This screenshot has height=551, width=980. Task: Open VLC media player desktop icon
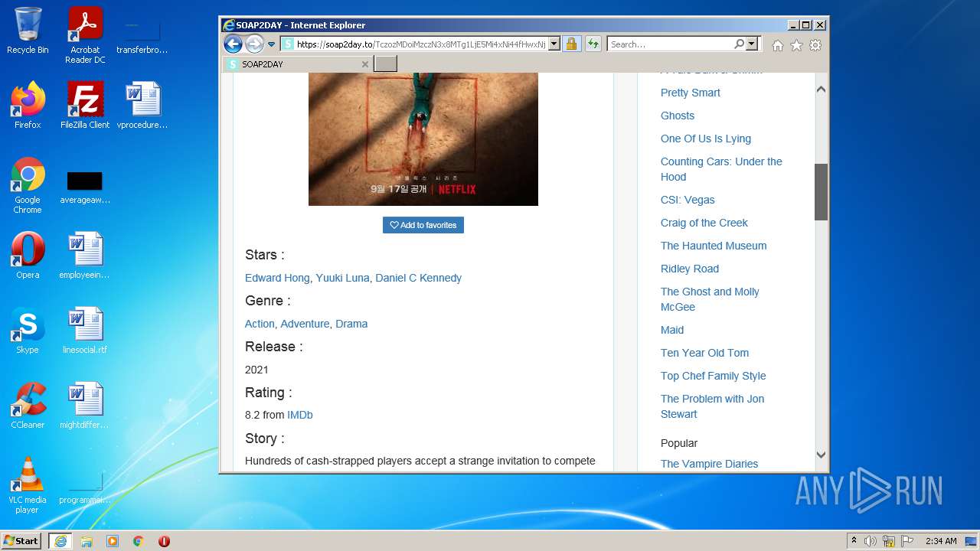pyautogui.click(x=28, y=485)
